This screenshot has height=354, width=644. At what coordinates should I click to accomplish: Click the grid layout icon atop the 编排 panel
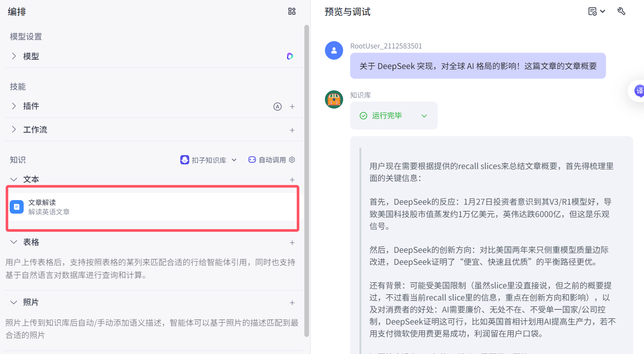coord(292,12)
